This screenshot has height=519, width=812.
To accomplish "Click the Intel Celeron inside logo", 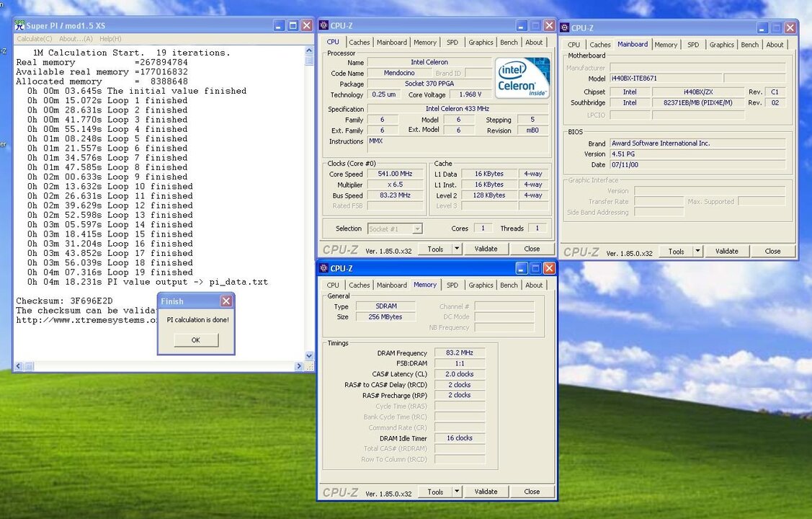I will 522,78.
